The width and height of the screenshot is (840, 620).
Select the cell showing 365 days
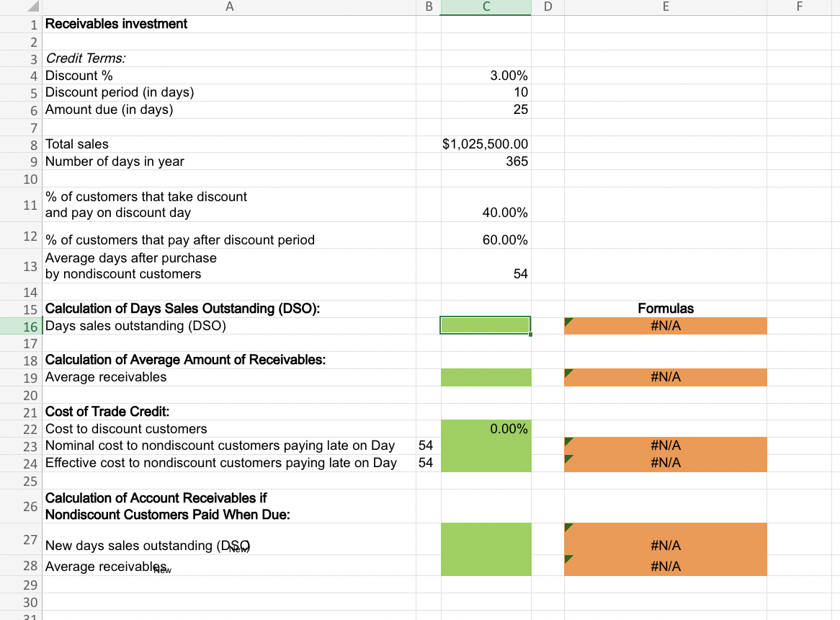click(x=485, y=161)
